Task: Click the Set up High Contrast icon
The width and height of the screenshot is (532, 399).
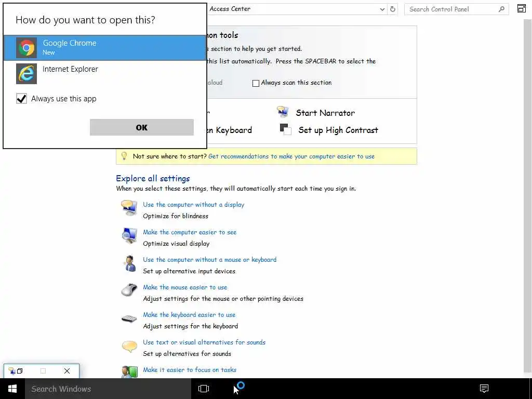Action: (x=285, y=129)
